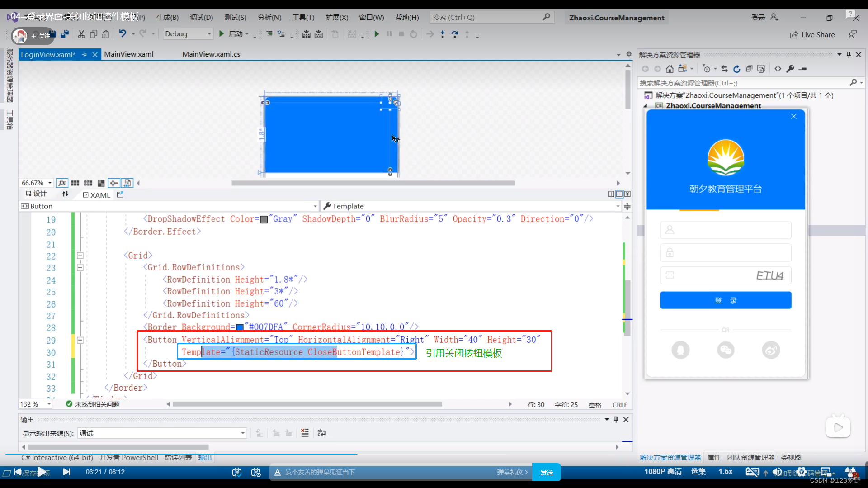Click the Step Over debug arrow icon
868x488 pixels.
pos(455,34)
